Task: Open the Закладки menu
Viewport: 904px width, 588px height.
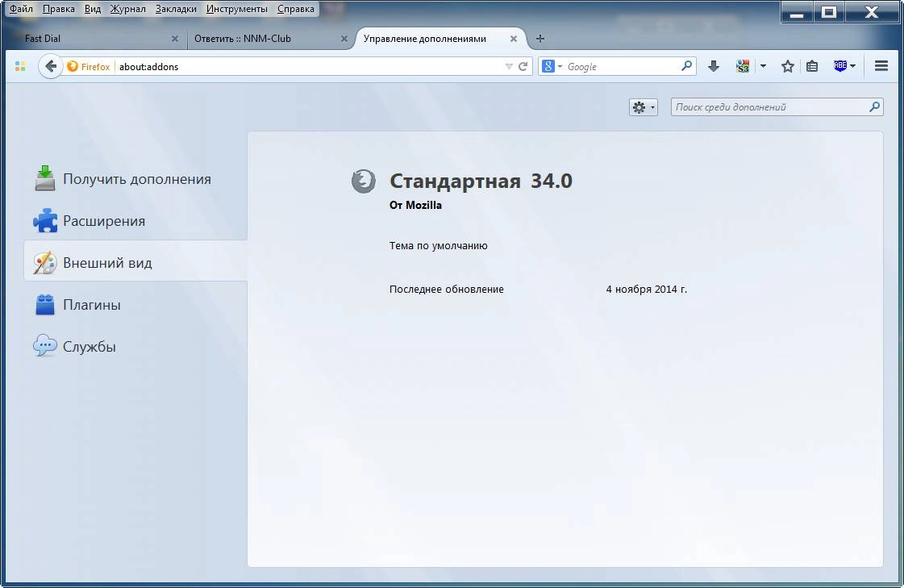Action: click(x=176, y=9)
